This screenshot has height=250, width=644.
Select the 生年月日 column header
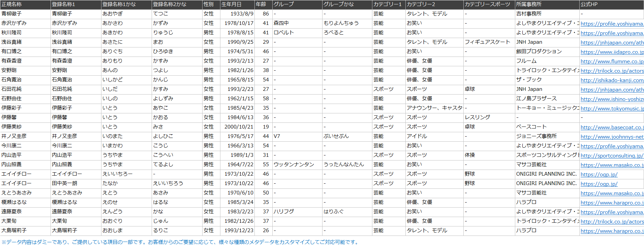click(x=231, y=4)
